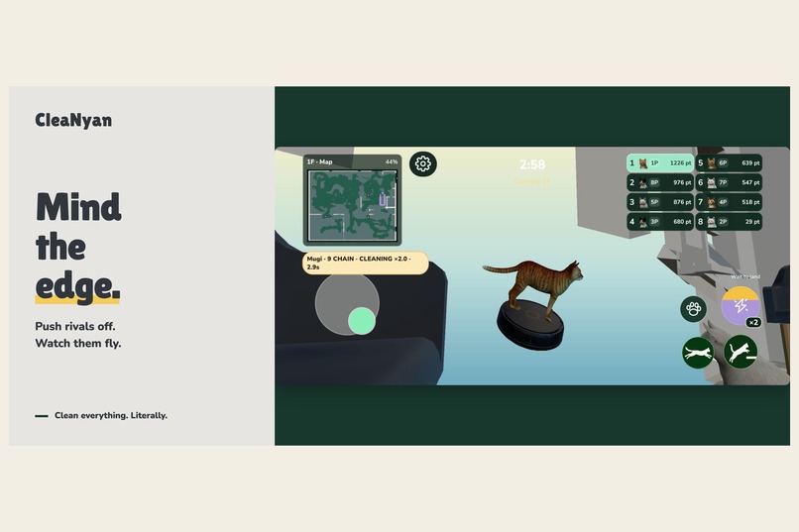This screenshot has width=799, height=532.
Task: Click the 44% map coverage value
Action: click(x=392, y=161)
